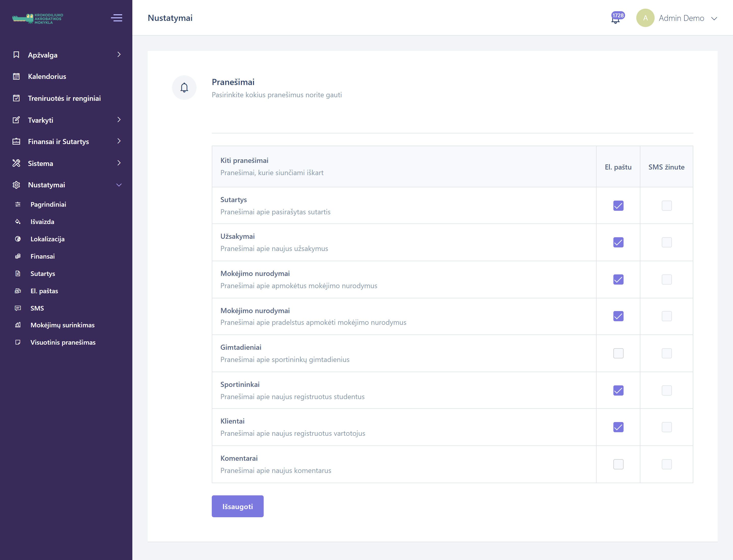The height and width of the screenshot is (560, 733).
Task: Check Komentarai SMS žinute checkbox
Action: pyautogui.click(x=666, y=464)
